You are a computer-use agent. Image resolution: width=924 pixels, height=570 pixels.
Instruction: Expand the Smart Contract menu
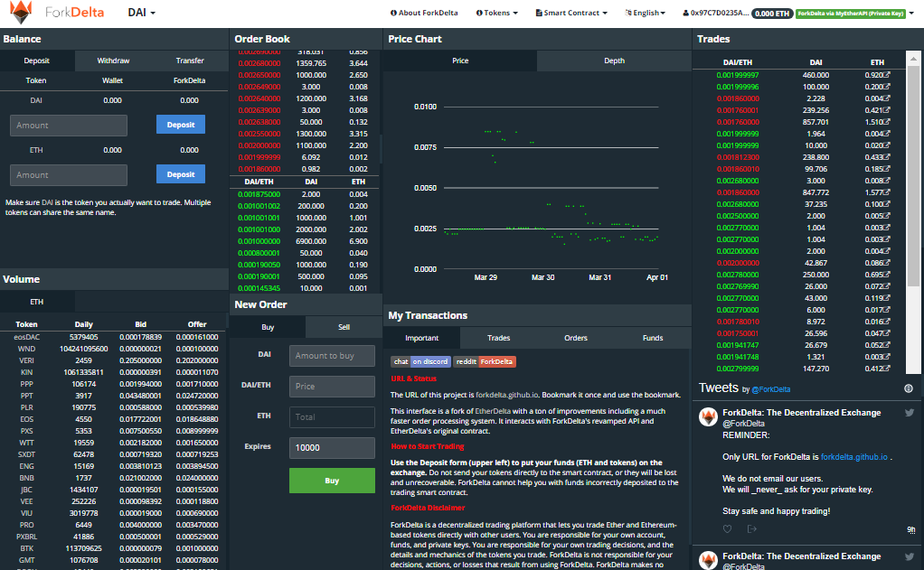[x=571, y=13]
